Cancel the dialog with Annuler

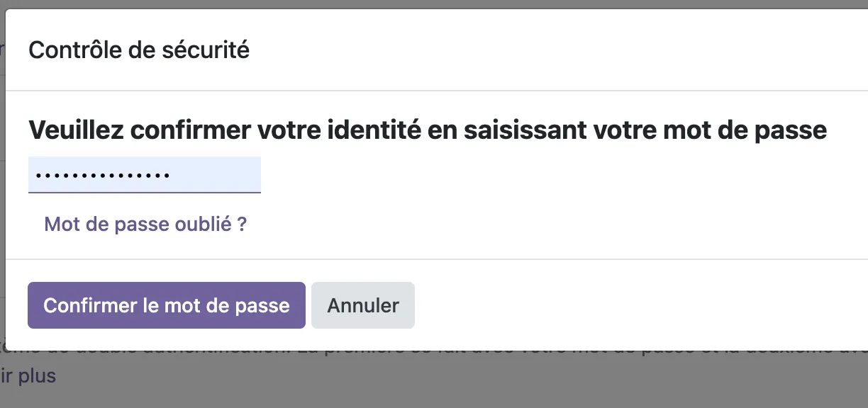click(363, 305)
